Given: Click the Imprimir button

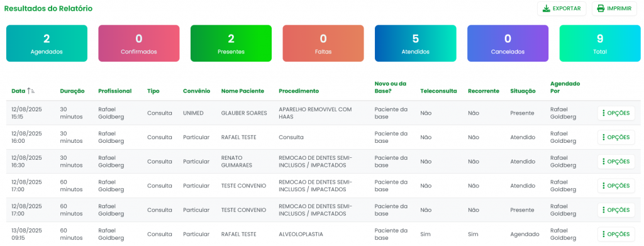Looking at the screenshot, I should coord(614,9).
